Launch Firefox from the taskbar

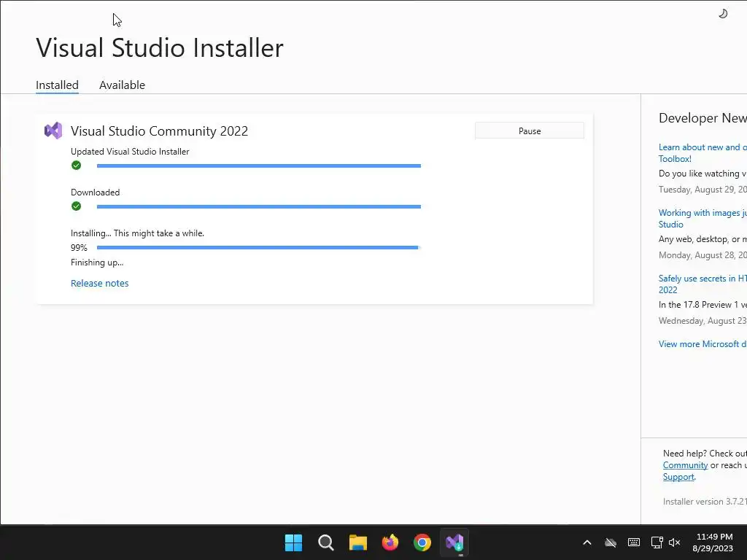(390, 542)
